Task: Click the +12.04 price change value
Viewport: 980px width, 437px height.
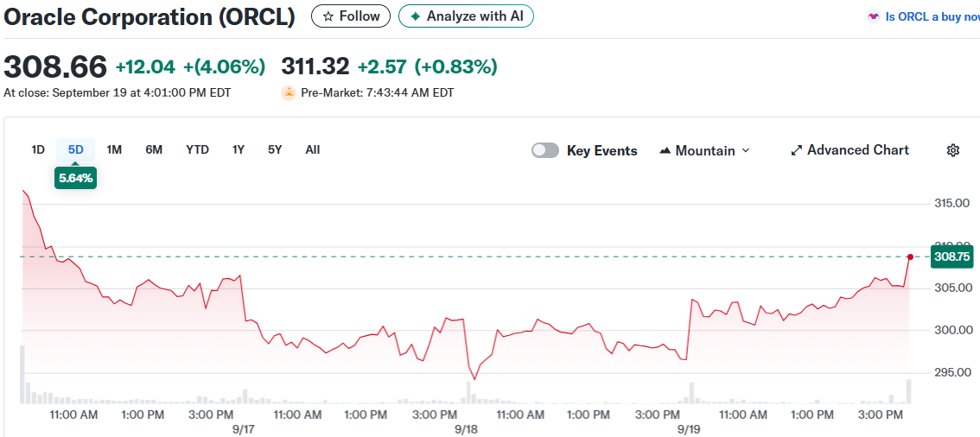Action: coord(145,66)
